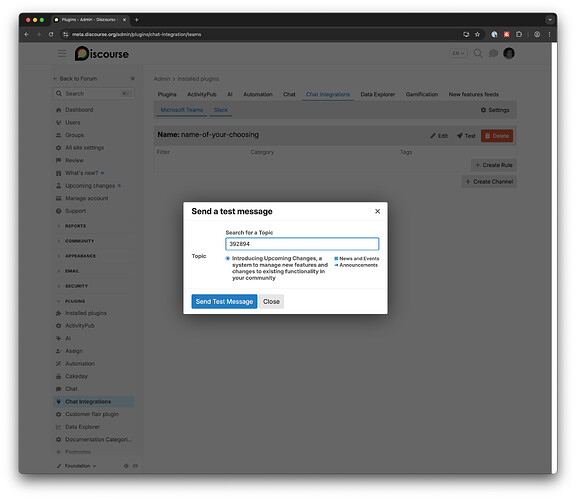Edit the name-of-your-choosing channel
Image resolution: width=576 pixels, height=499 pixels.
[x=439, y=136]
